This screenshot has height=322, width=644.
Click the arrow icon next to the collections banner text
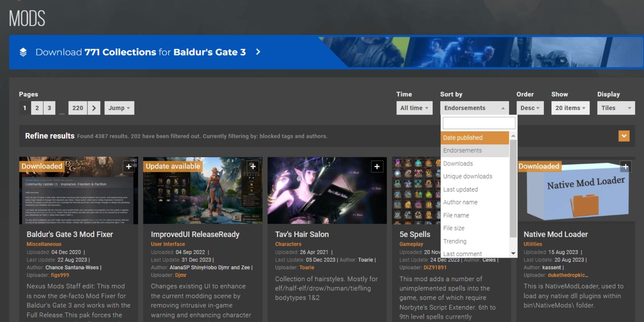click(258, 52)
